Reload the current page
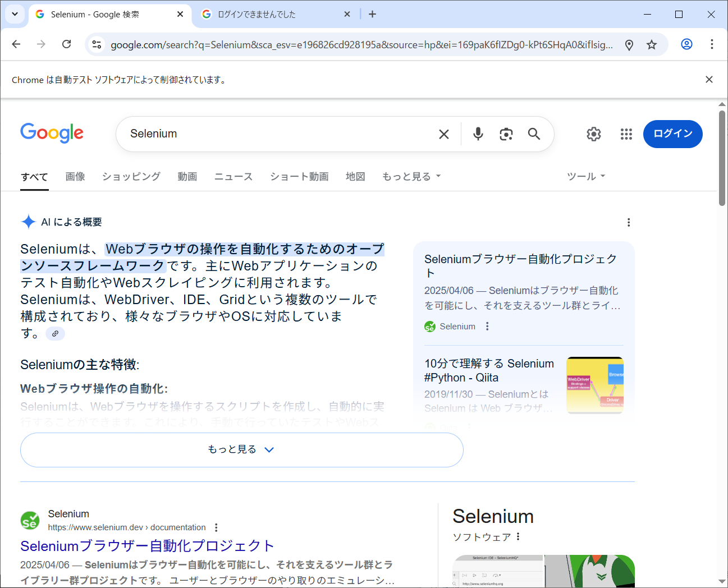728x588 pixels. point(66,44)
